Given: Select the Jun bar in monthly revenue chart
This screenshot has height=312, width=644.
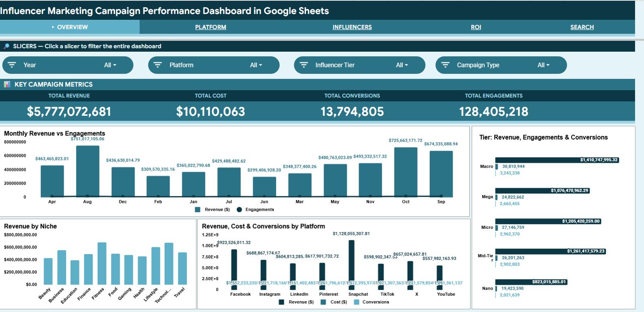Looking at the screenshot, I should (264, 187).
